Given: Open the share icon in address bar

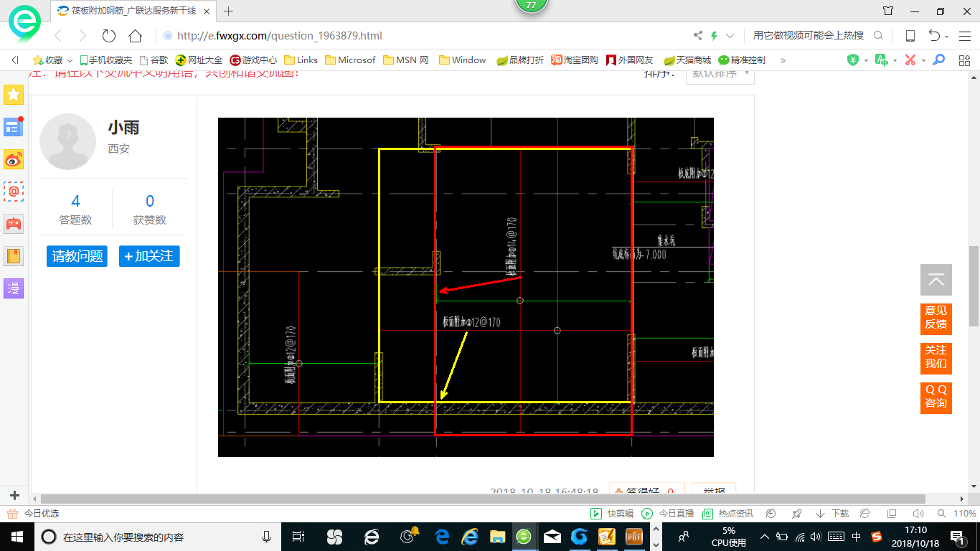Looking at the screenshot, I should point(698,36).
